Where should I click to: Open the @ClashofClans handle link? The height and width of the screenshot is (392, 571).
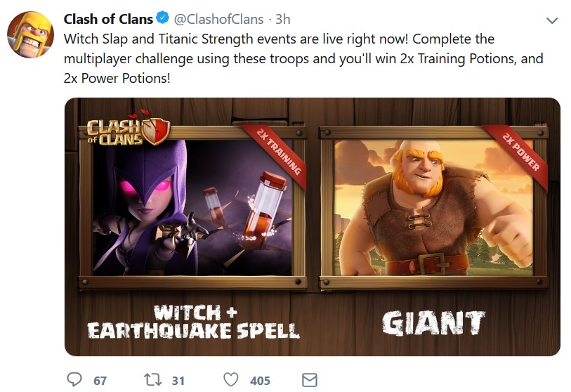point(218,19)
